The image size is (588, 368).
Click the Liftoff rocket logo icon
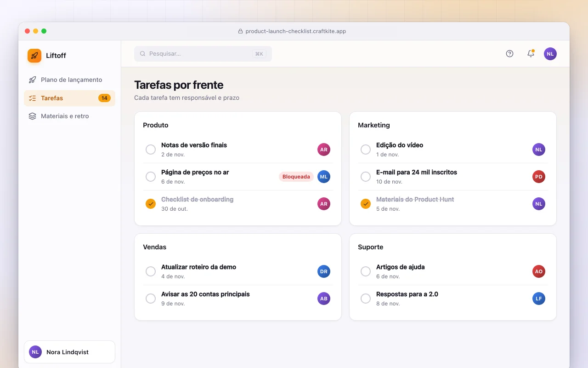tap(34, 56)
